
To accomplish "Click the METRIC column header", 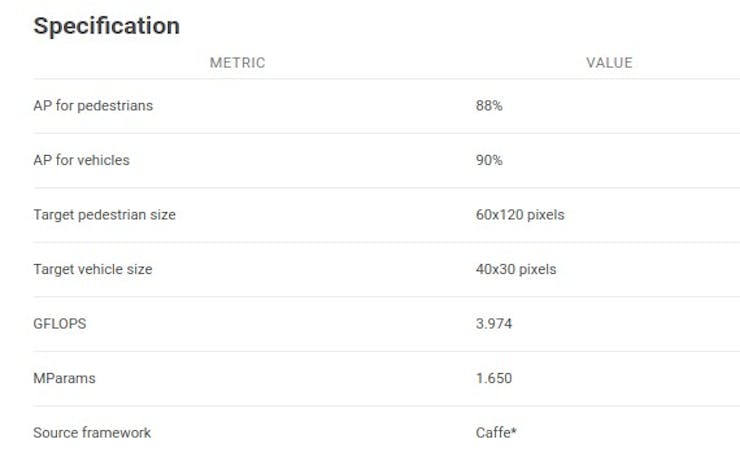I will coord(237,63).
